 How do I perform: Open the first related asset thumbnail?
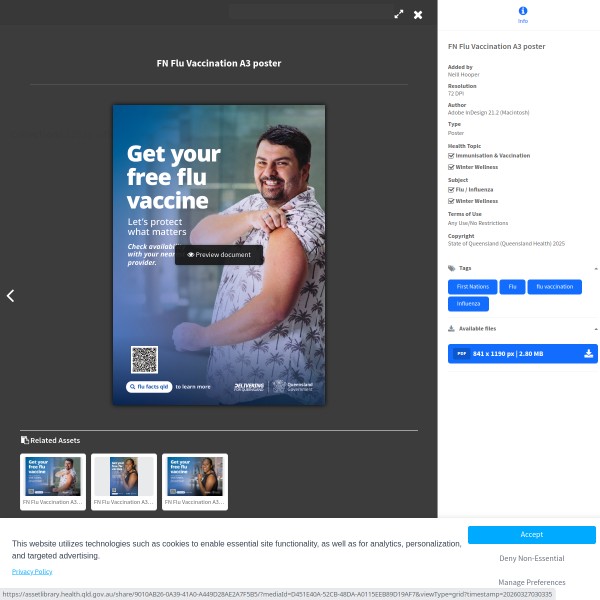click(54, 481)
